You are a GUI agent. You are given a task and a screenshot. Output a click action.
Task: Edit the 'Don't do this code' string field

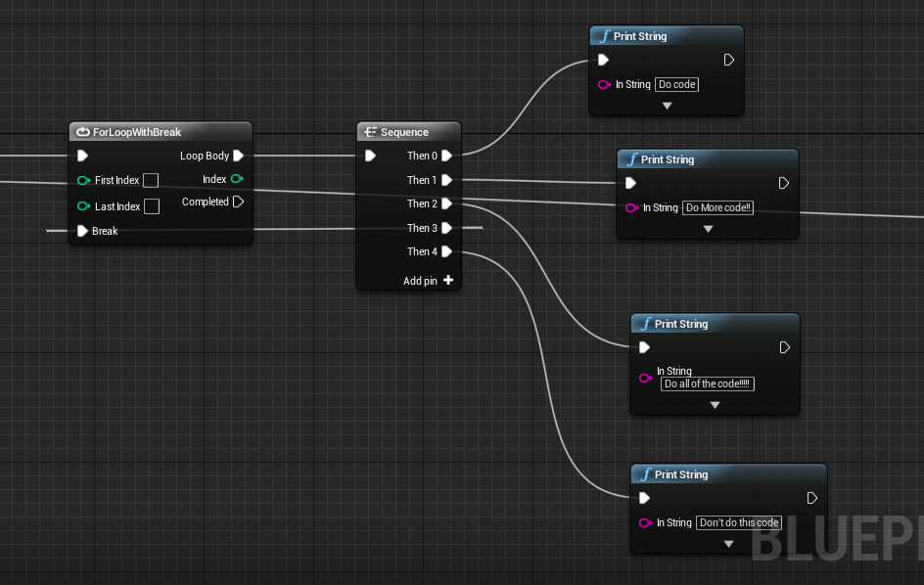pos(739,522)
